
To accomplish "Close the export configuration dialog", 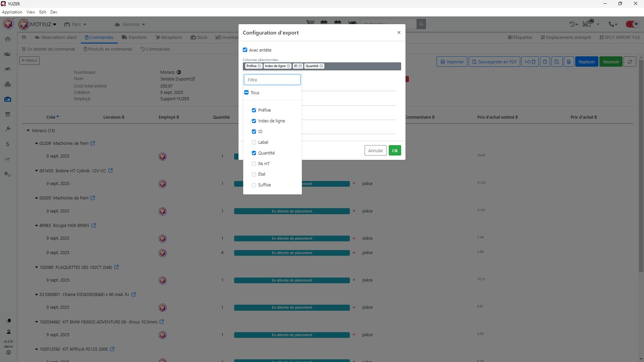I will pos(399,33).
